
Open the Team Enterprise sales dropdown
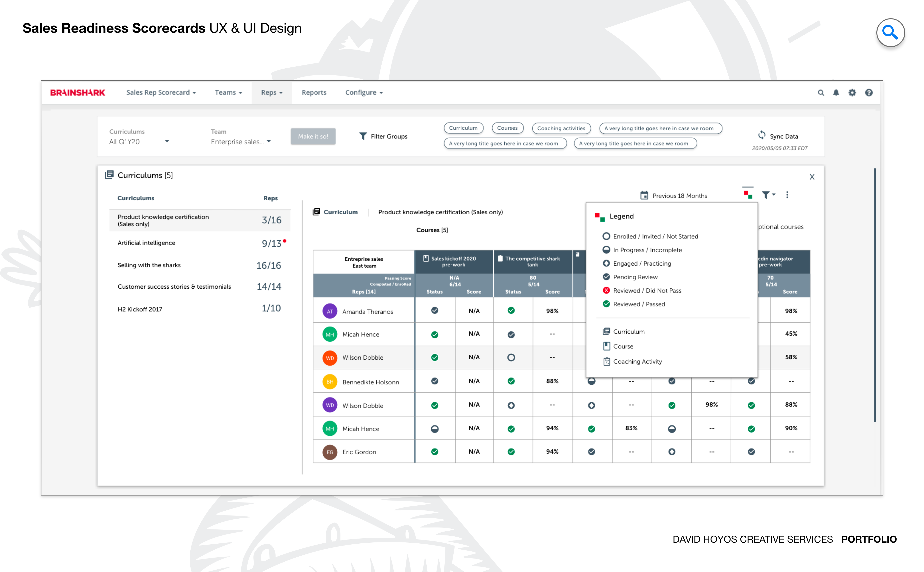pos(241,141)
